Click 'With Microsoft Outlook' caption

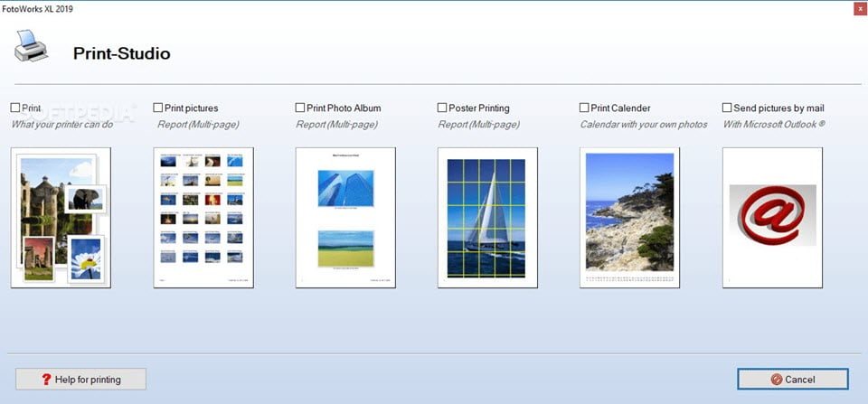pos(774,125)
